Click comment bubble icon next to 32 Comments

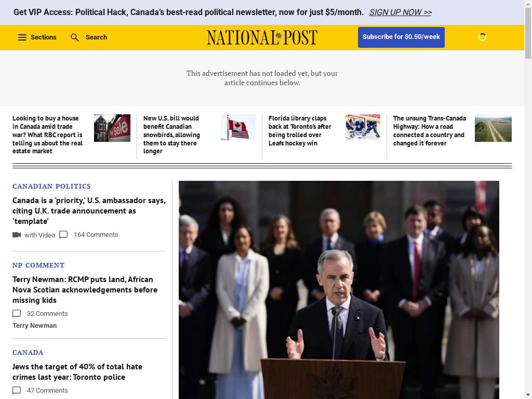[x=17, y=313]
